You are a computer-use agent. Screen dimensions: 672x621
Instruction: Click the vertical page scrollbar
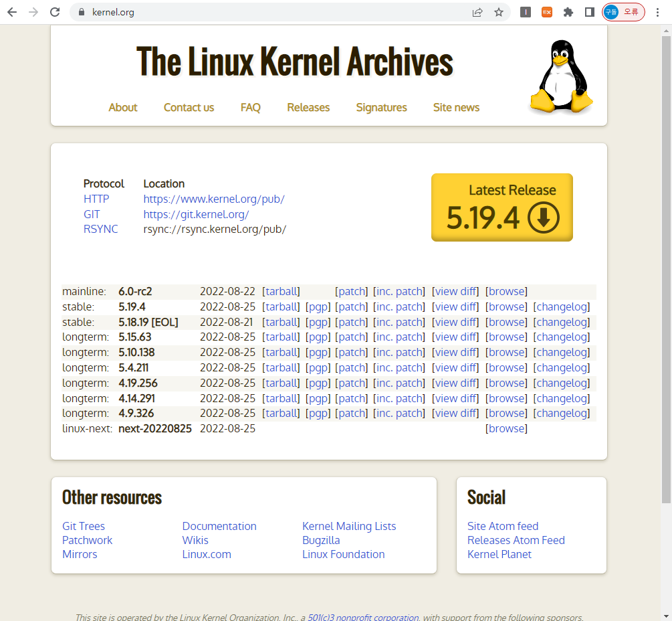[666, 269]
